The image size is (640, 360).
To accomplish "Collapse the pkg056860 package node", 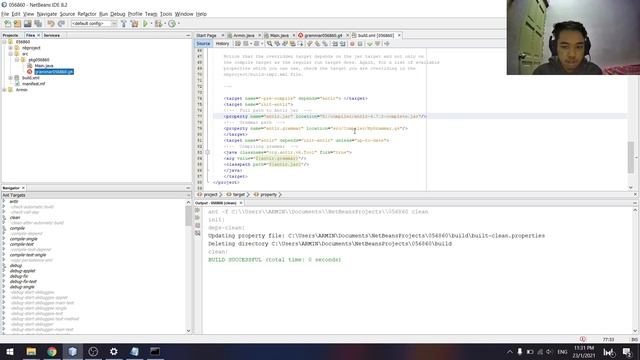I will click(x=17, y=60).
